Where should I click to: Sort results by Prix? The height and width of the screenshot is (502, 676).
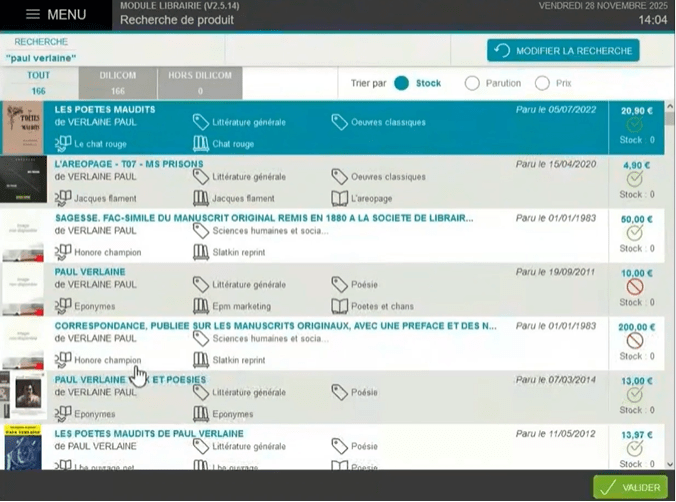tap(542, 83)
